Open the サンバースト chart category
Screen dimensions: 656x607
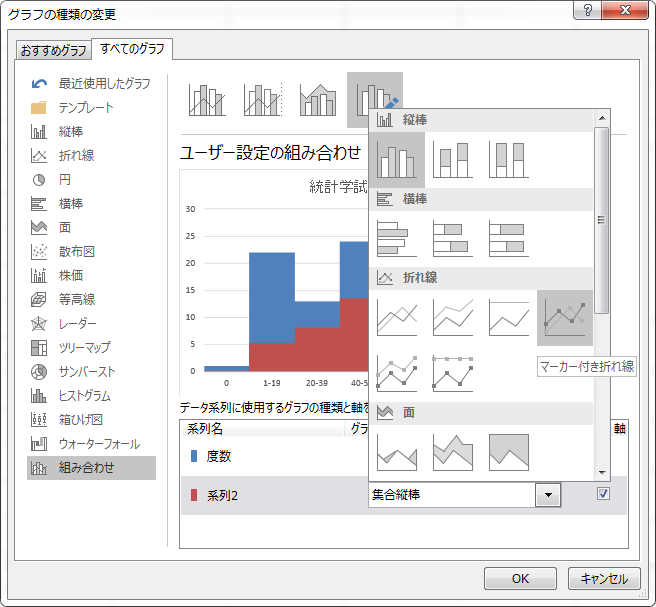click(91, 371)
